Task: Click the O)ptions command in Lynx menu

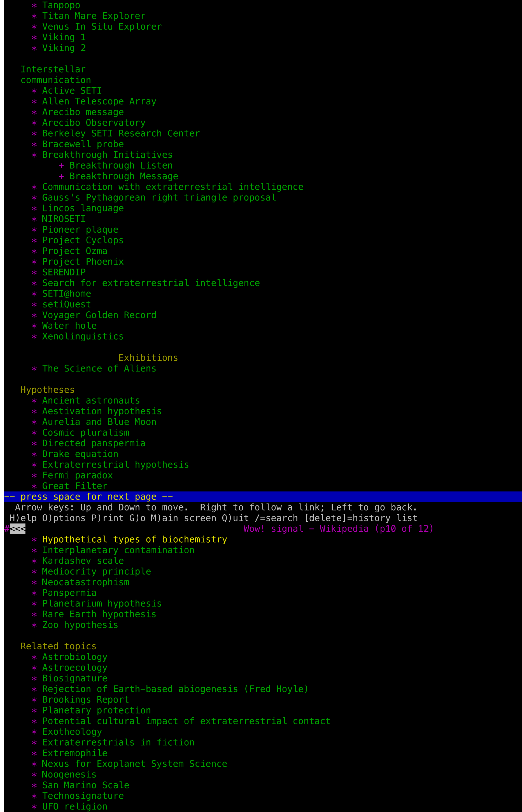Action: click(x=64, y=518)
